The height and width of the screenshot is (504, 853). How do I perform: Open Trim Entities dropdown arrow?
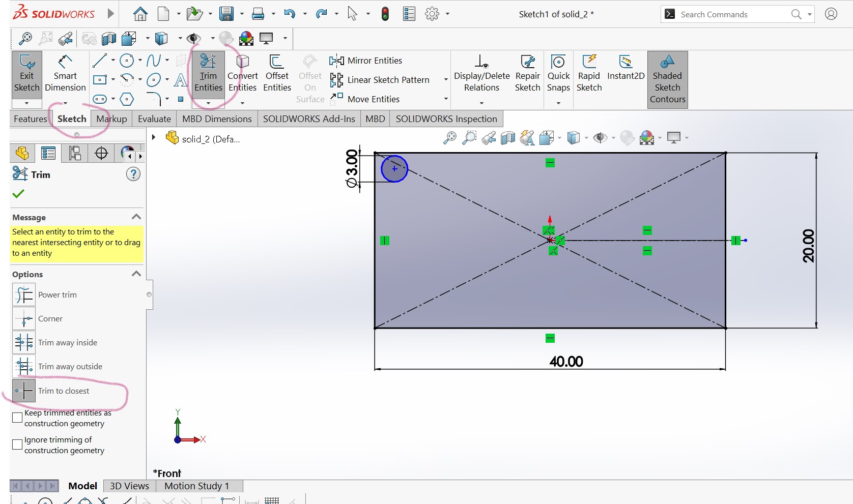point(208,103)
